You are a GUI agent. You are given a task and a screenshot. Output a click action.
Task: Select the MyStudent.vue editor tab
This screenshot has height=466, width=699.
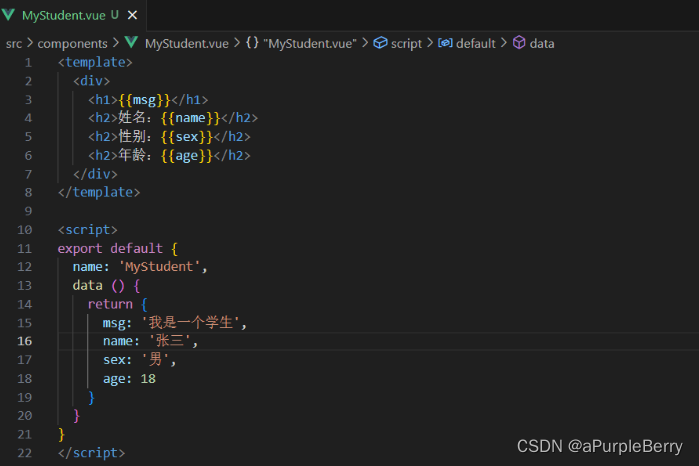[x=73, y=15]
